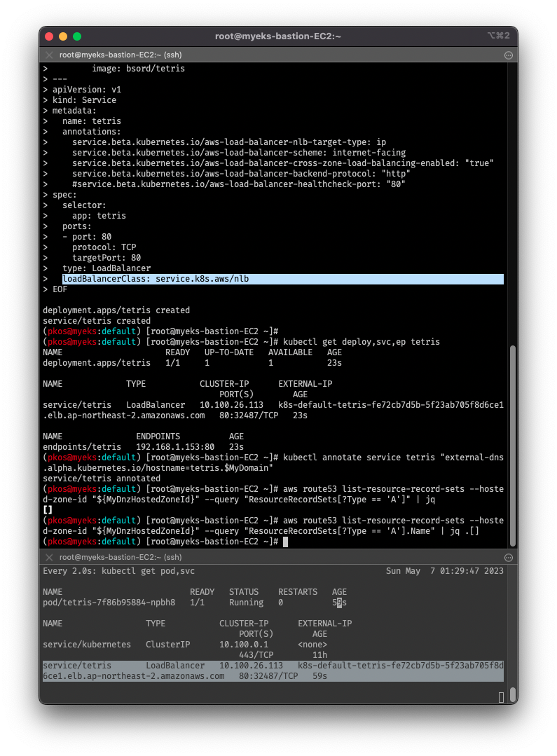The image size is (557, 756).
Task: Click the highlighted loadBalancerClass: service.k8s.aws/nlb line
Action: [282, 279]
